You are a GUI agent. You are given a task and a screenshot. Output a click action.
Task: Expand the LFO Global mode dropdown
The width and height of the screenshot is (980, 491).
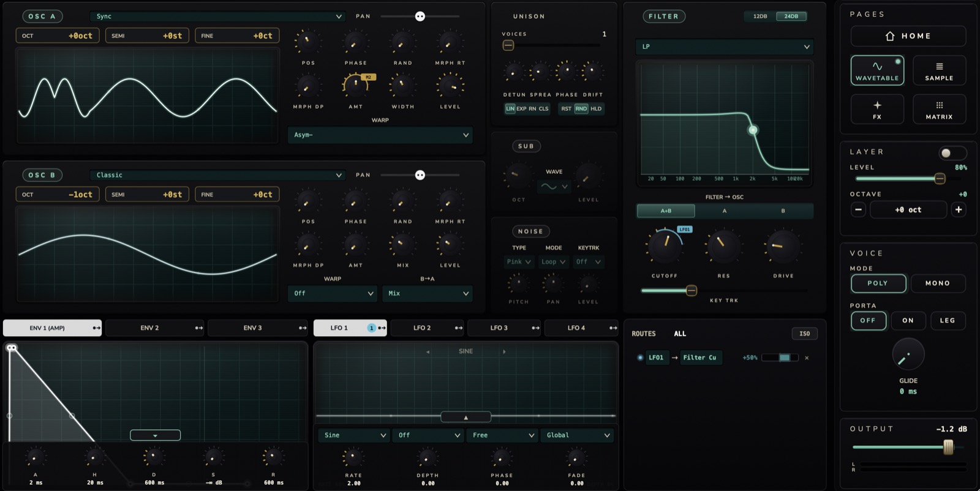[578, 435]
